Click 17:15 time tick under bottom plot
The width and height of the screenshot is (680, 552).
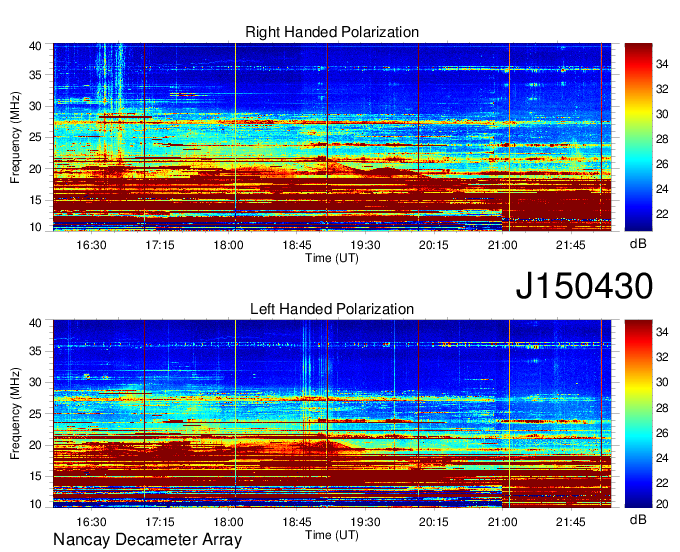(160, 522)
